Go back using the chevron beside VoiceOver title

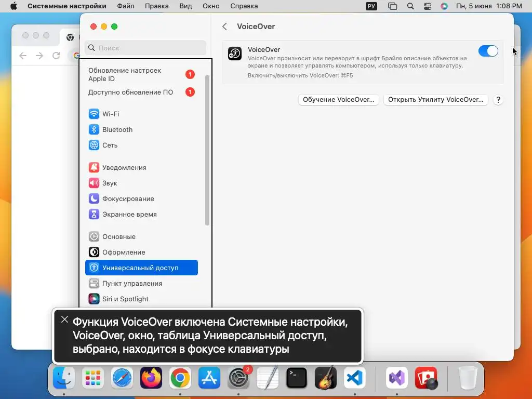pyautogui.click(x=224, y=26)
